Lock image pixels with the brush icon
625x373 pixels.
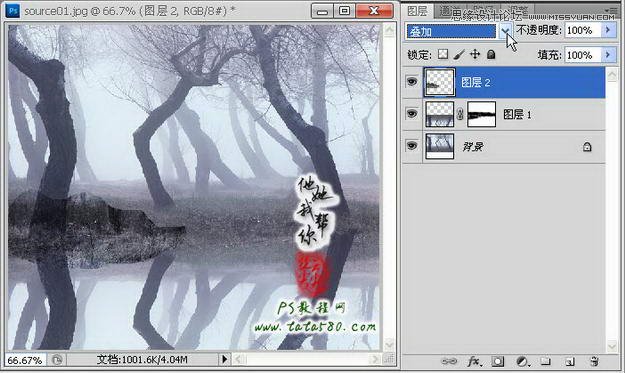[x=459, y=54]
